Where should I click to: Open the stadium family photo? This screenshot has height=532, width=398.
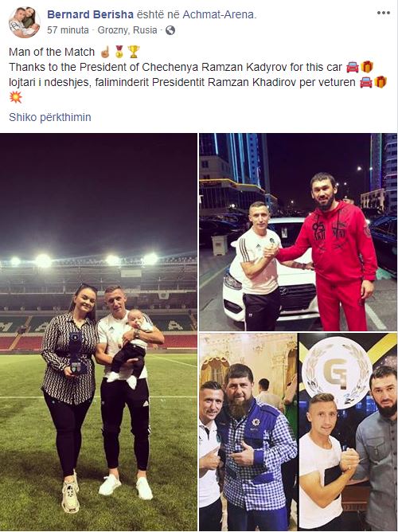pos(99,332)
